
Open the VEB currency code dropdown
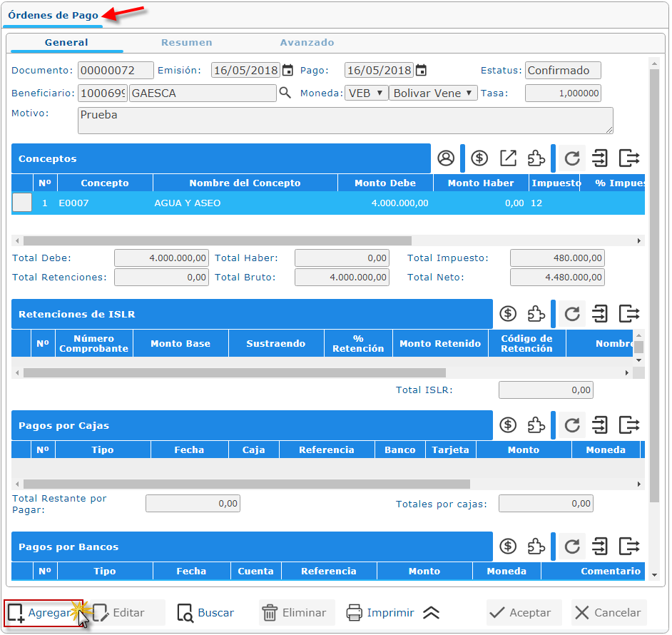[x=366, y=93]
